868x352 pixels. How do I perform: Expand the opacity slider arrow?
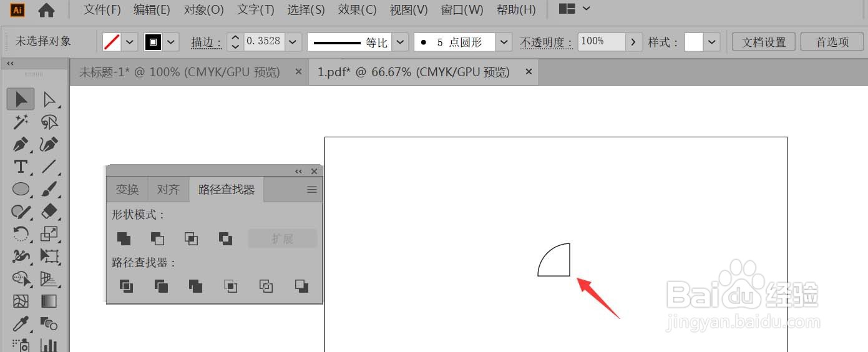point(633,42)
